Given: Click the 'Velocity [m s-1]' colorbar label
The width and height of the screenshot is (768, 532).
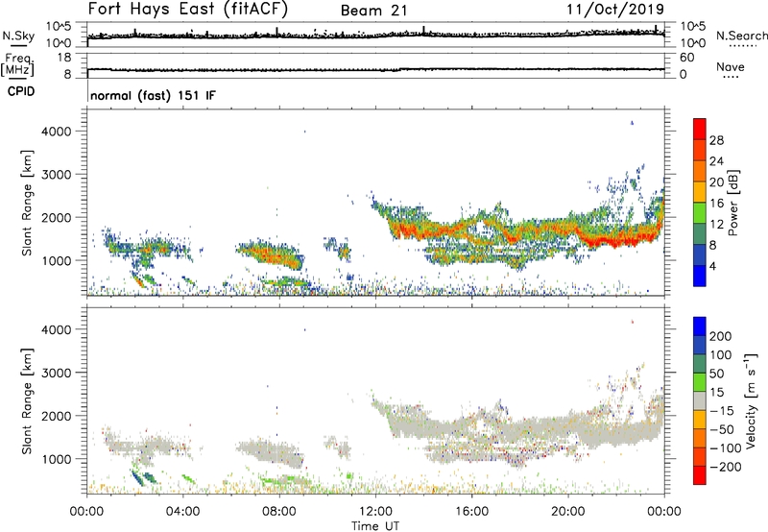Looking at the screenshot, I should 752,400.
